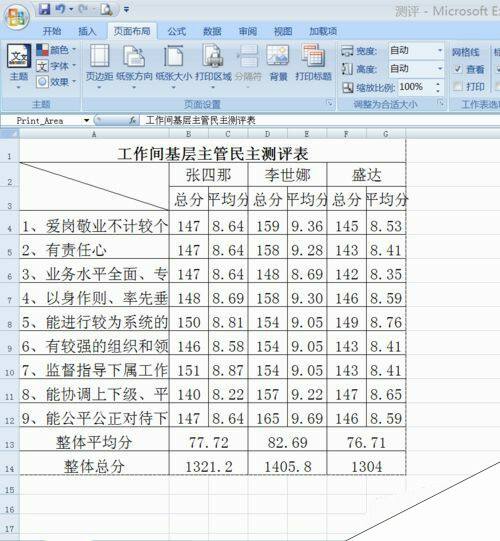
Task: Expand the Name Box dropdown arrow
Action: (x=86, y=120)
